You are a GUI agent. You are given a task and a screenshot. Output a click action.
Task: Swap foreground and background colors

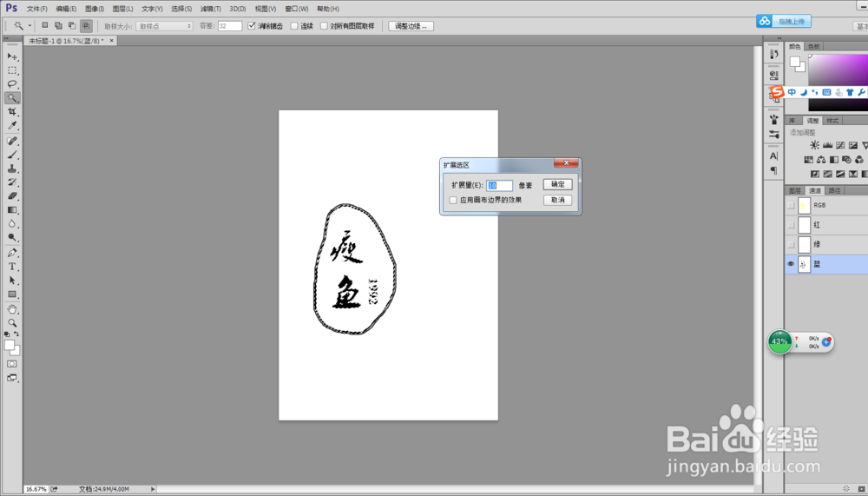16,334
